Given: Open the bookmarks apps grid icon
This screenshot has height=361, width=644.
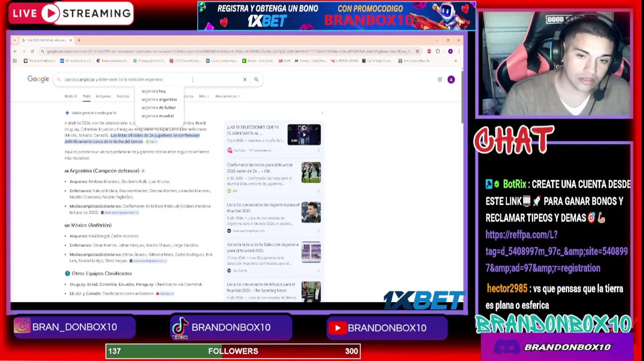Looking at the screenshot, I should point(16,61).
